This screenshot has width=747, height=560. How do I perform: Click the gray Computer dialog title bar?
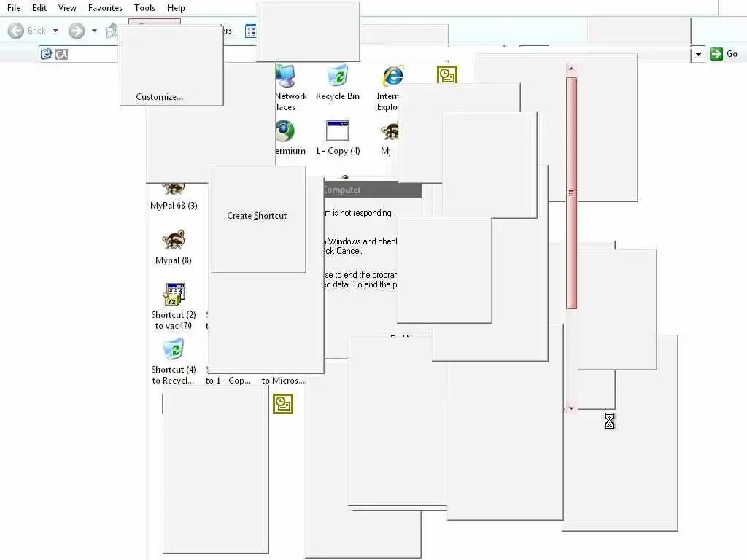(372, 189)
